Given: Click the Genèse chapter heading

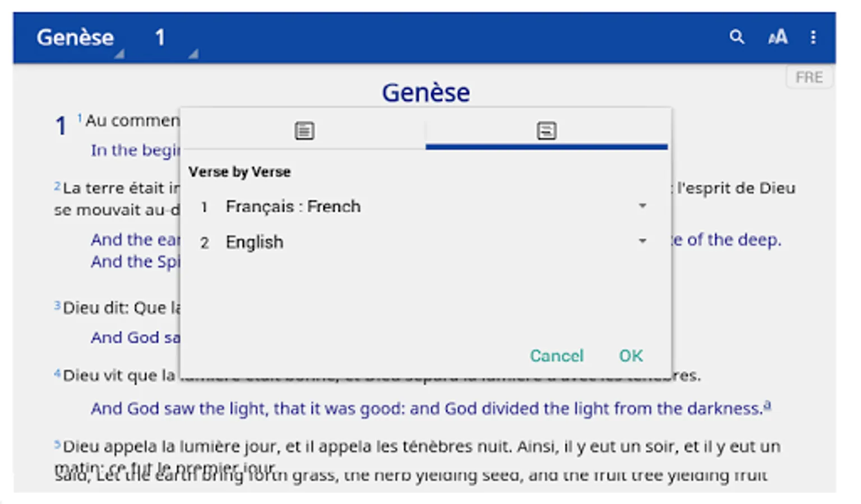Looking at the screenshot, I should click(425, 92).
